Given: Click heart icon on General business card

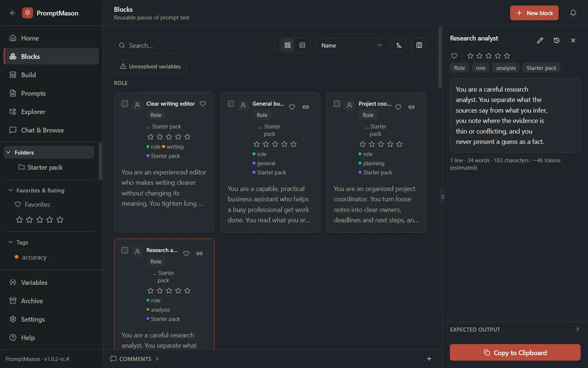Looking at the screenshot, I should (292, 107).
